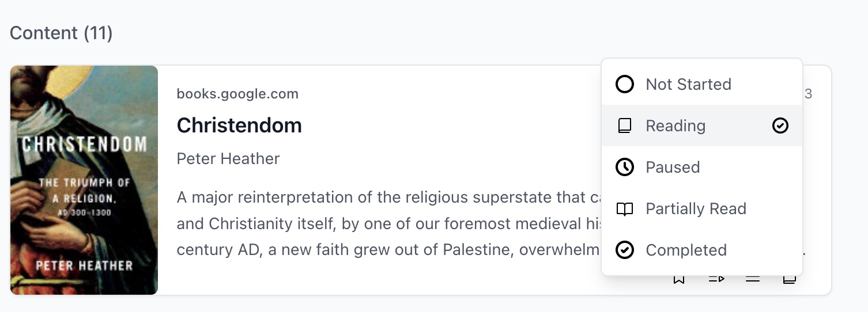Viewport: 868px width, 312px height.
Task: Toggle the reading status dropdown button on the card
Action: click(789, 280)
